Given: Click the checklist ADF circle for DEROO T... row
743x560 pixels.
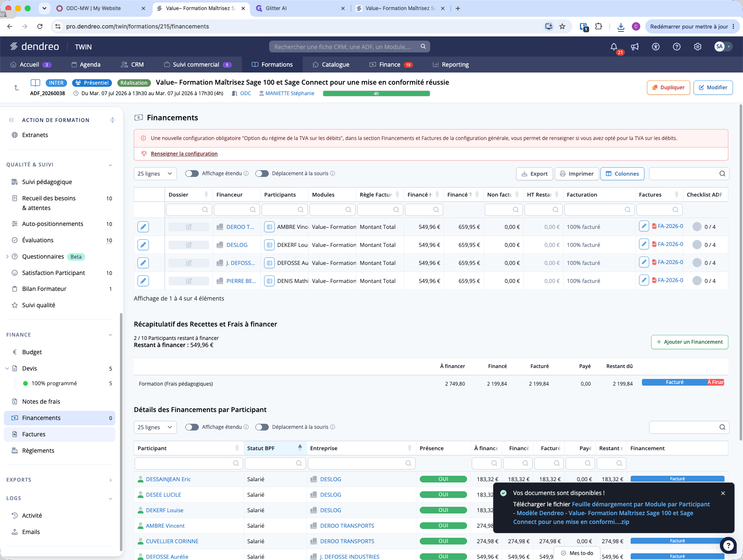Looking at the screenshot, I should [x=697, y=227].
